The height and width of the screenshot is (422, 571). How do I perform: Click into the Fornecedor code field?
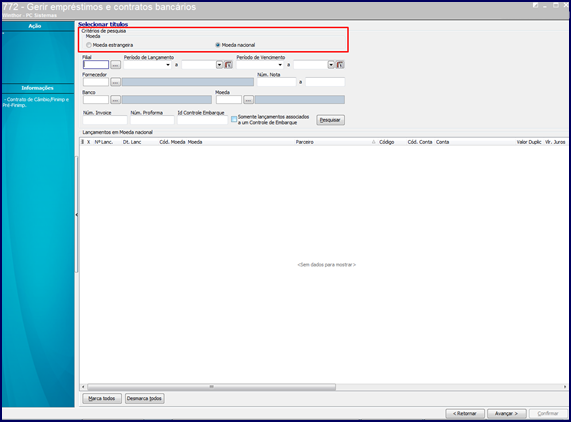(x=96, y=82)
